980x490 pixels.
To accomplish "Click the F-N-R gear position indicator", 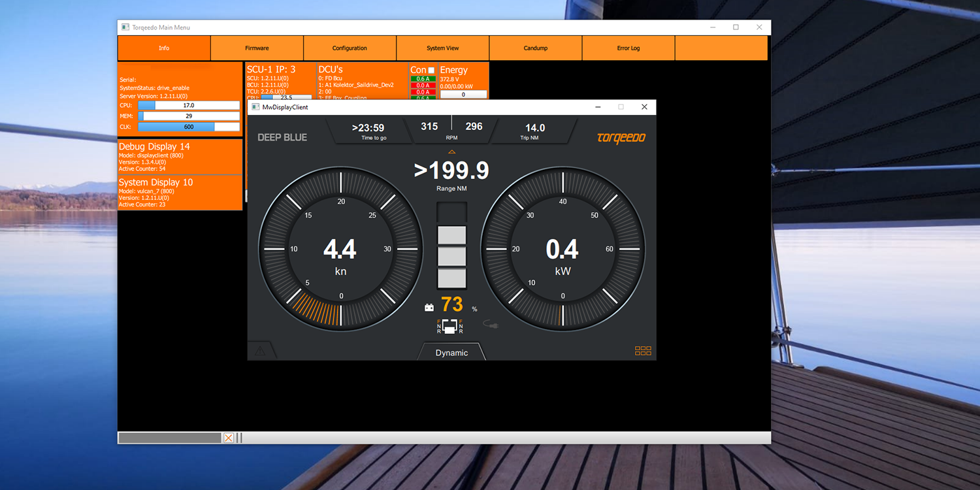I will [x=450, y=326].
